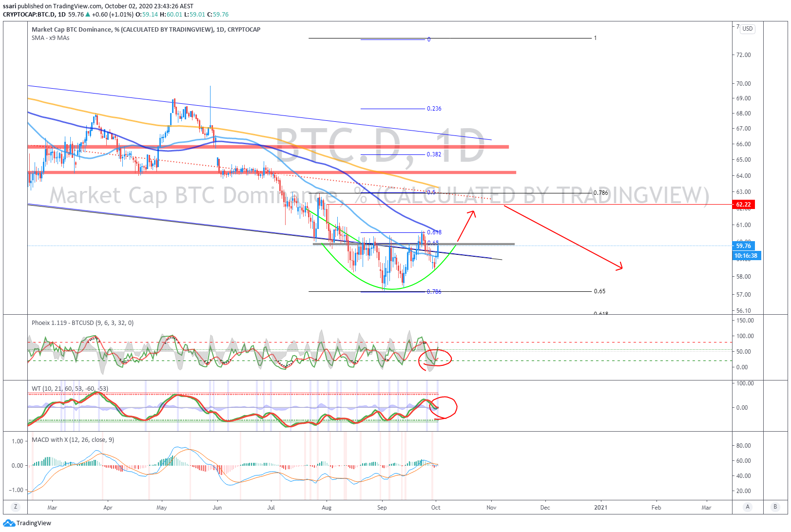The height and width of the screenshot is (532, 791).
Task: Click the 57.00 price scale value
Action: tap(743, 295)
